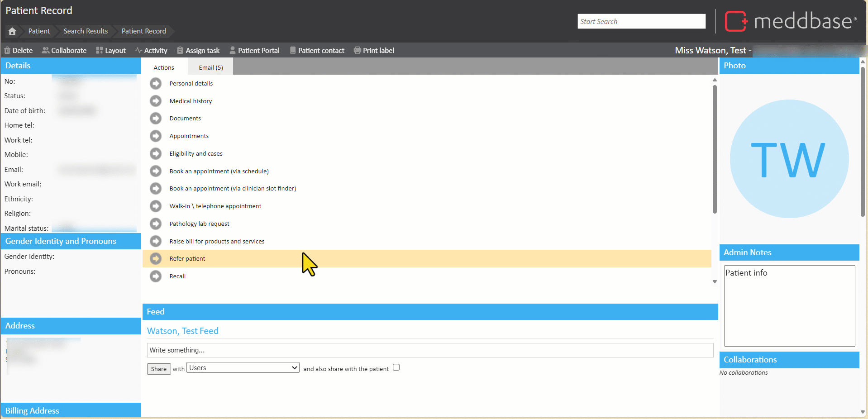Viewport: 868px width, 419px height.
Task: Click the Delete trash icon
Action: tap(7, 51)
